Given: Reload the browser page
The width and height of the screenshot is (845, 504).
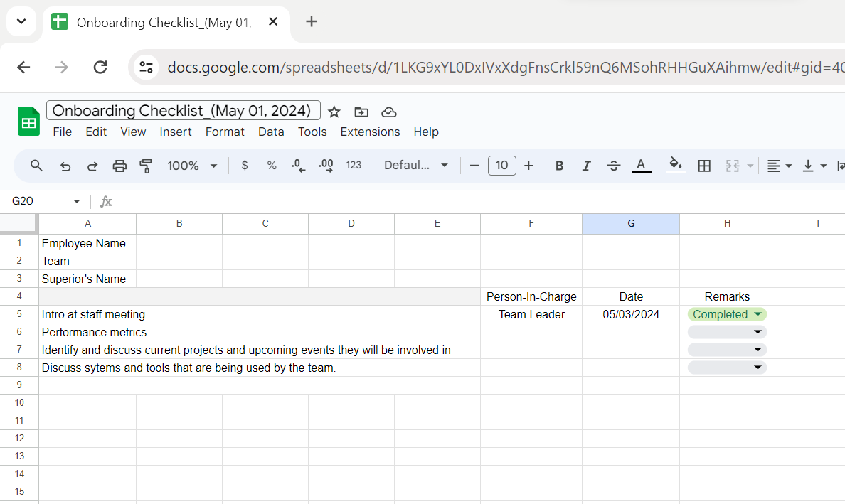Looking at the screenshot, I should (100, 68).
